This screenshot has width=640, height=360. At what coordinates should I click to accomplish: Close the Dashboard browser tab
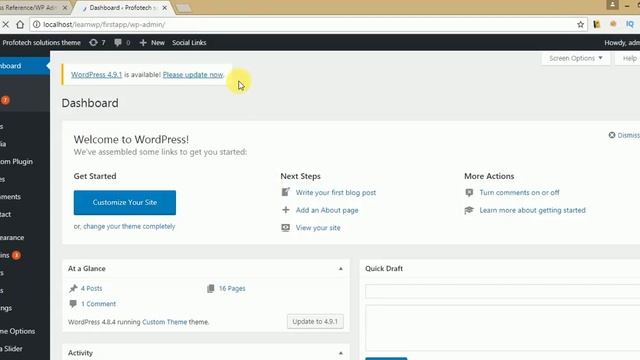point(164,8)
